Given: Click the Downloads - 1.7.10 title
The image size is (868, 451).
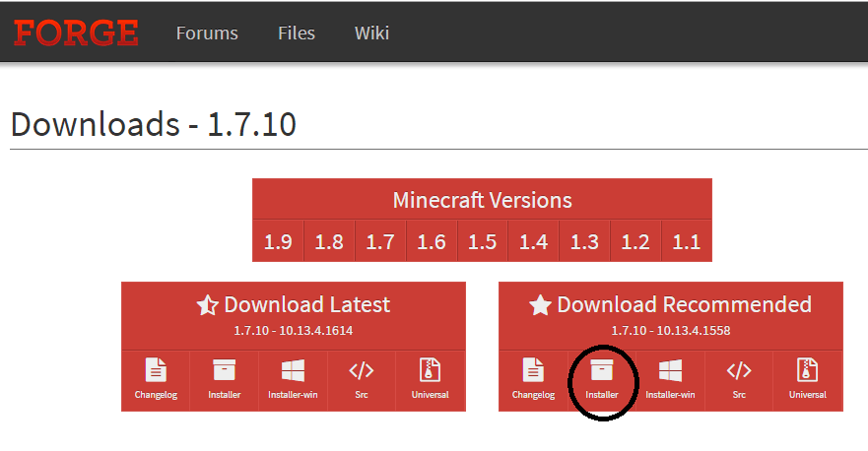Looking at the screenshot, I should click(154, 124).
